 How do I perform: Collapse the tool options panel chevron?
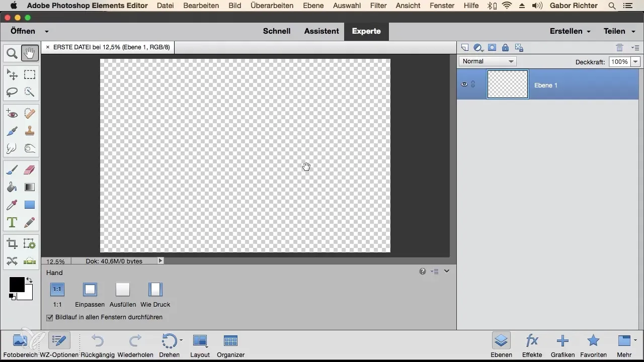446,271
